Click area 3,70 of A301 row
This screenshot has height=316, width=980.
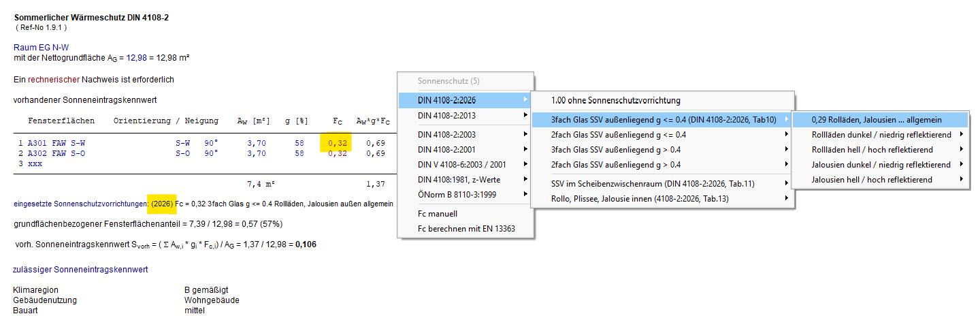[257, 143]
